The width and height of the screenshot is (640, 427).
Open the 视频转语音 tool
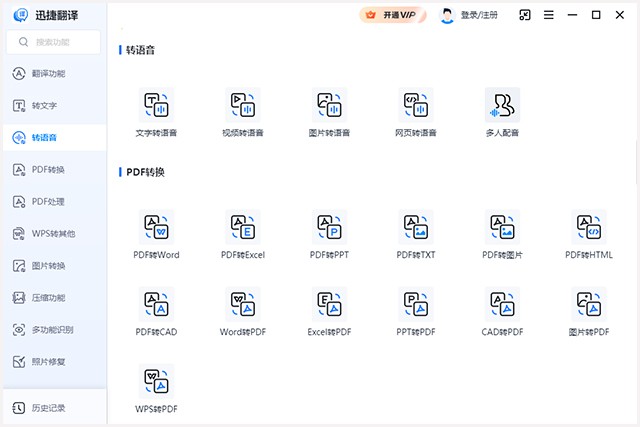coord(243,112)
